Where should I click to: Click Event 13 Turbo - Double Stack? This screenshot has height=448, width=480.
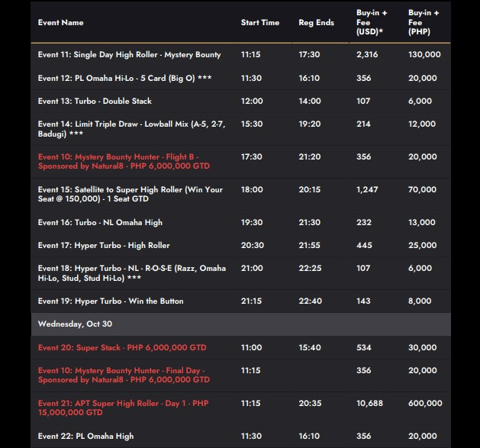[x=95, y=101]
